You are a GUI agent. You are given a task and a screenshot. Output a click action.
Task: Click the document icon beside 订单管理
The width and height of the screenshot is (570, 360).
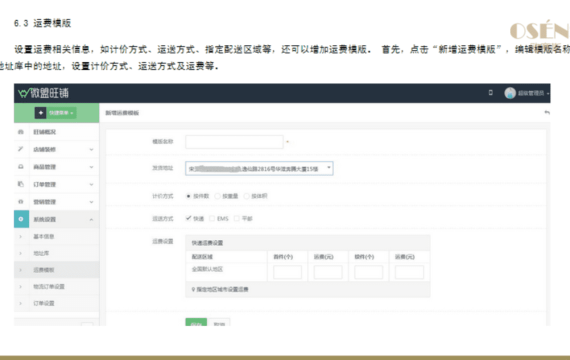(x=21, y=184)
